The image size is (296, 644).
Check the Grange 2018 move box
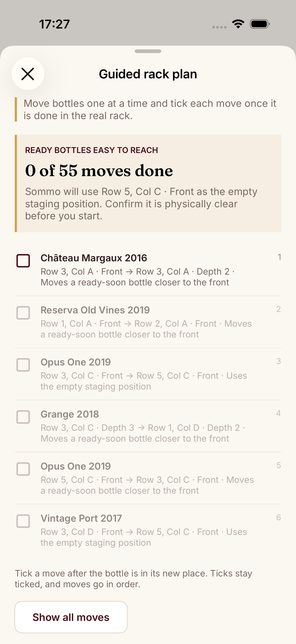coord(23,417)
